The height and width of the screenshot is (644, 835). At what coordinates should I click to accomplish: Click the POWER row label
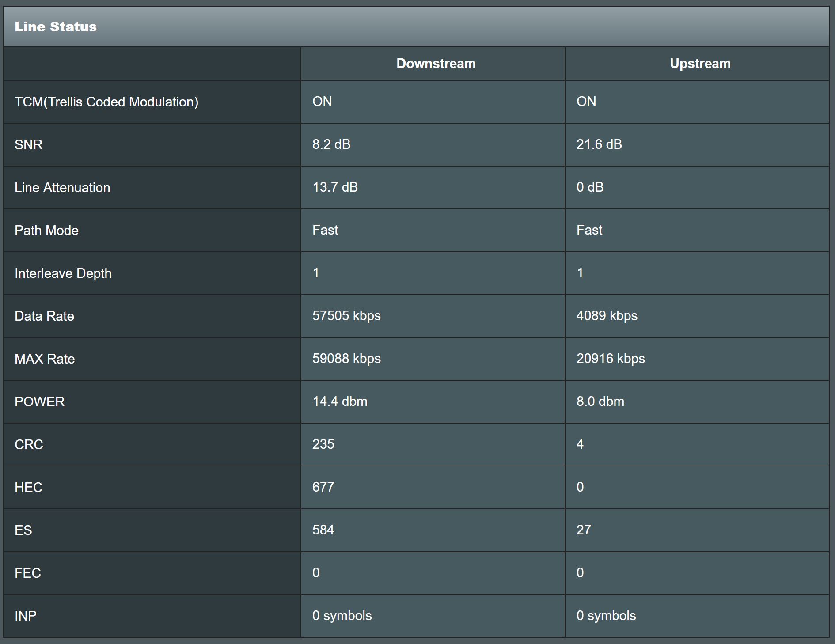click(40, 402)
